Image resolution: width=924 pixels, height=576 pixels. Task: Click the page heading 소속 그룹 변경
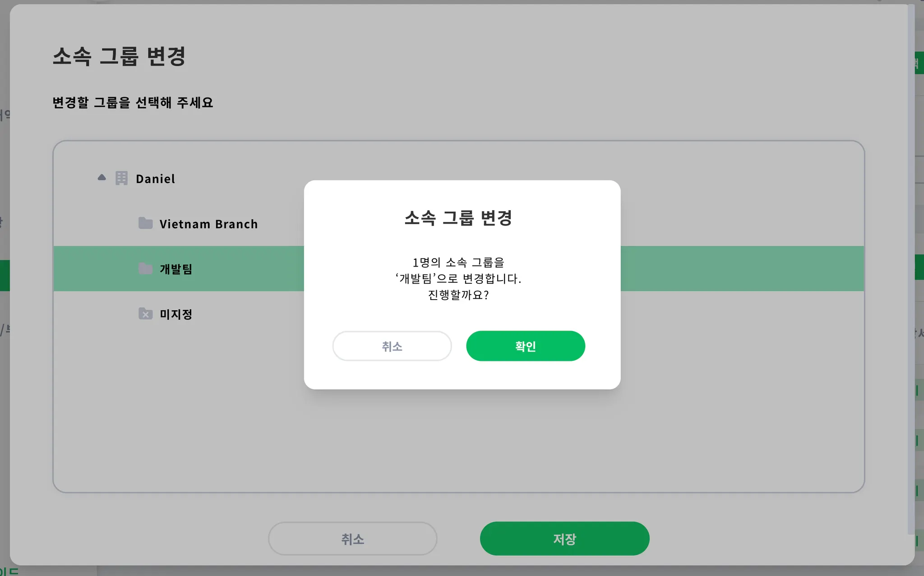click(119, 56)
